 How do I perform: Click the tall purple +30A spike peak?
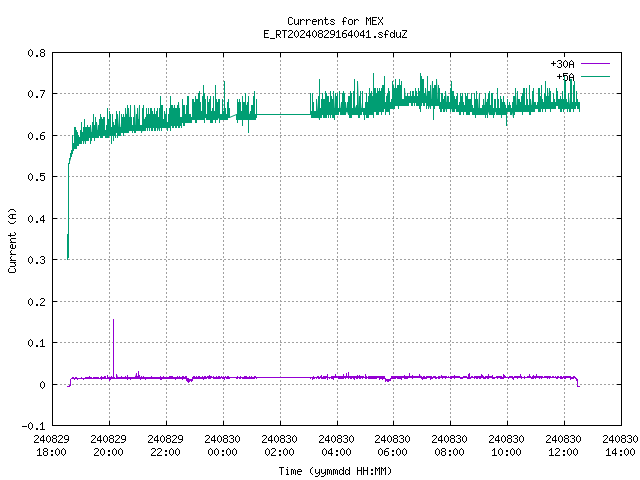coord(113,320)
